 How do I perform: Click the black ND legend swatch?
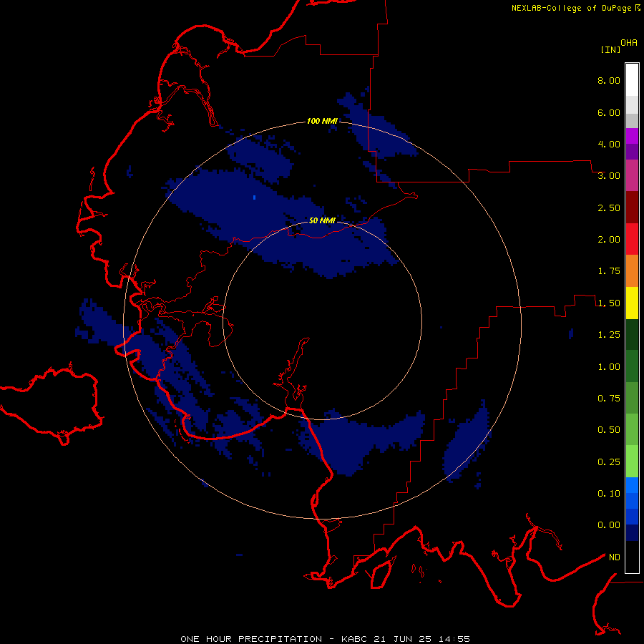coord(632,557)
